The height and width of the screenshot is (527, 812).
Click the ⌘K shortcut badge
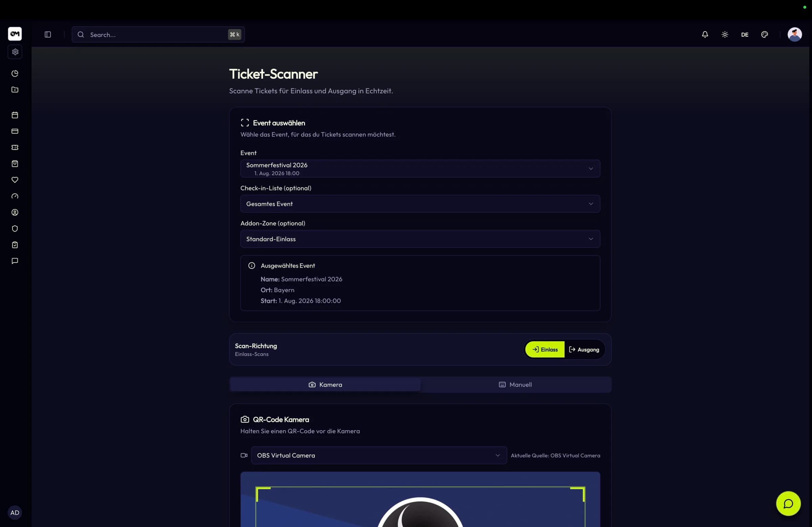[x=234, y=34]
